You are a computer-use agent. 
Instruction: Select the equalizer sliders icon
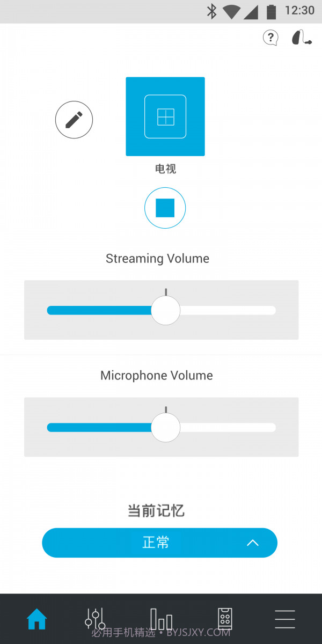pos(94,618)
